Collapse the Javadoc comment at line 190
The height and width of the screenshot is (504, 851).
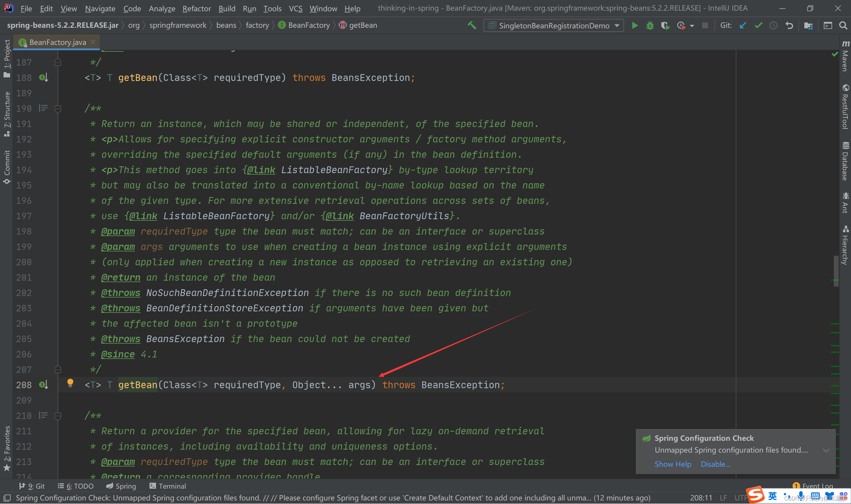coord(58,109)
